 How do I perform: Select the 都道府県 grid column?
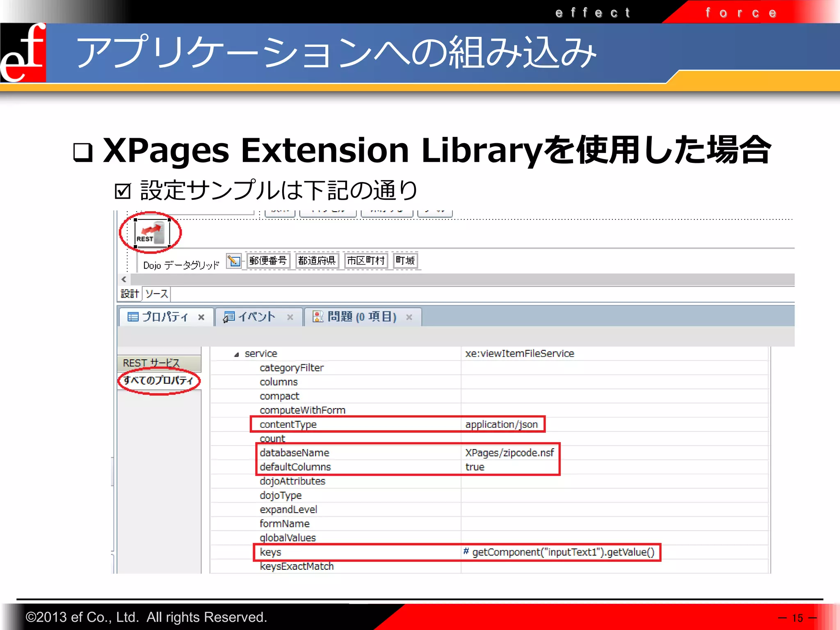click(x=317, y=260)
